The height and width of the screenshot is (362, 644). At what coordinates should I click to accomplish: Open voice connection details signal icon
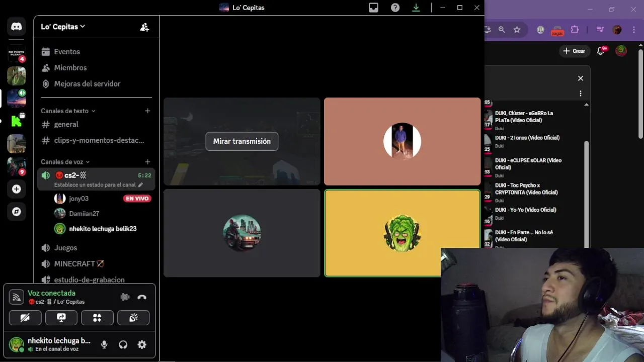tap(17, 297)
